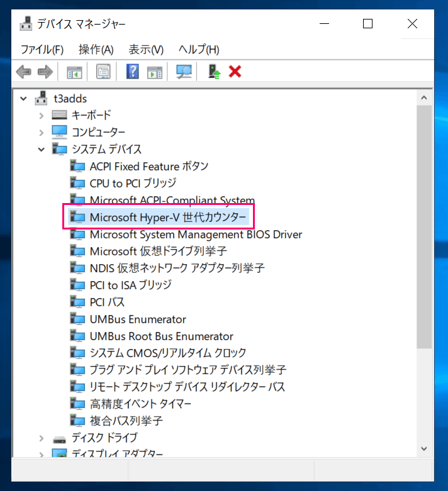Image resolution: width=448 pixels, height=491 pixels.
Task: Click the update device driver icon
Action: pyautogui.click(x=214, y=72)
